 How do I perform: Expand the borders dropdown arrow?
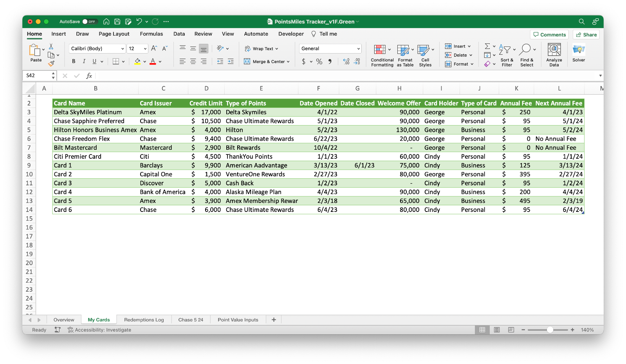(x=123, y=61)
